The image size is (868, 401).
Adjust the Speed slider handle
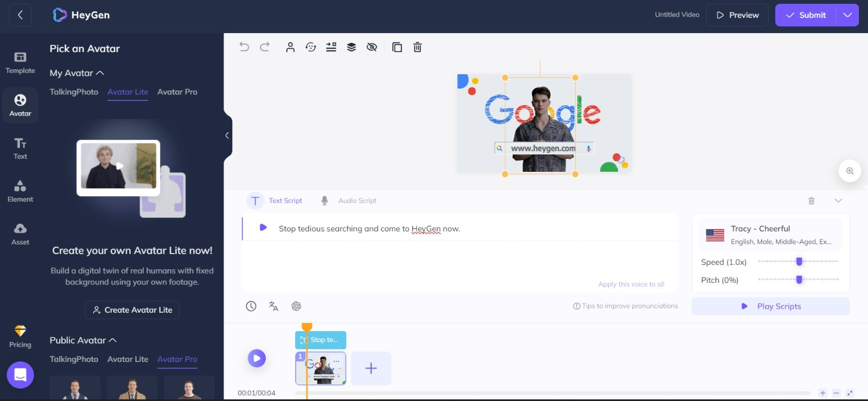pos(799,262)
